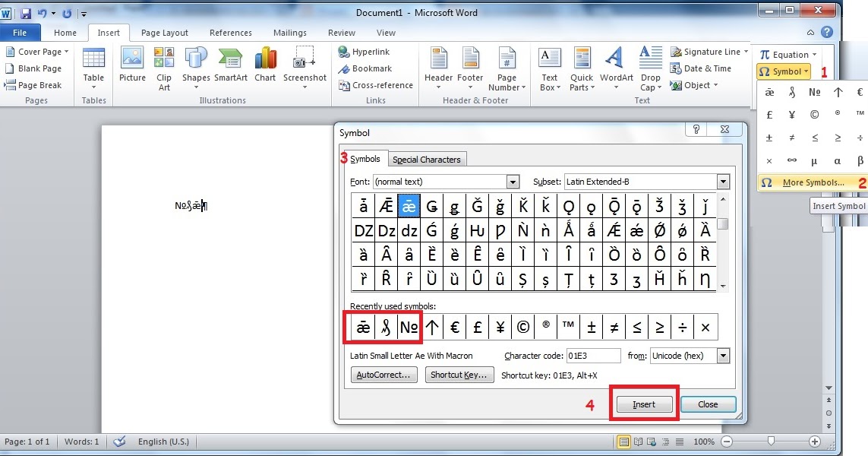Click the Character code field
This screenshot has width=868, height=456.
click(593, 356)
